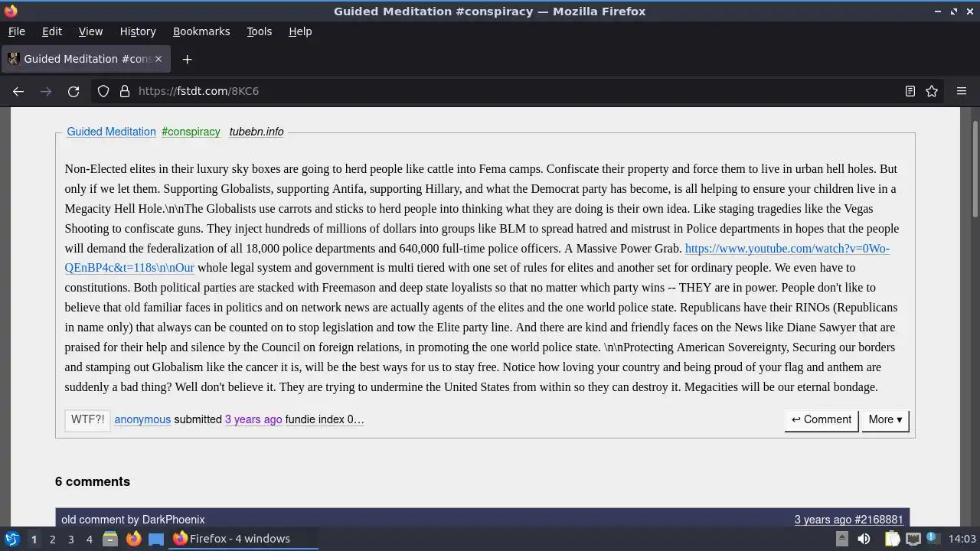The image size is (980, 551).
Task: Bookmark this page with the star icon
Action: click(x=932, y=91)
